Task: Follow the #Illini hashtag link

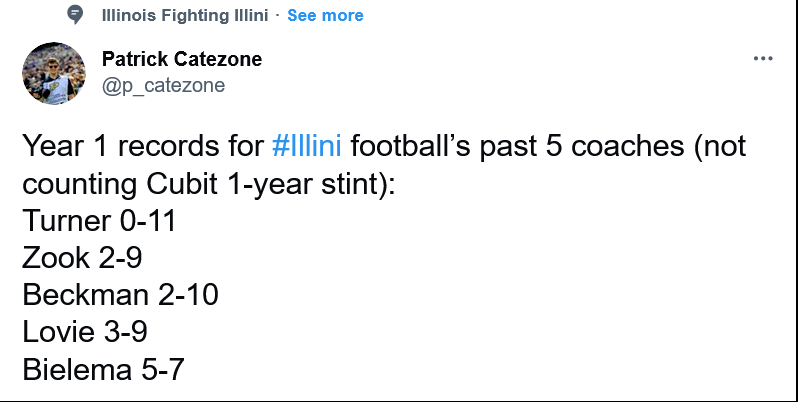Action: pyautogui.click(x=307, y=148)
